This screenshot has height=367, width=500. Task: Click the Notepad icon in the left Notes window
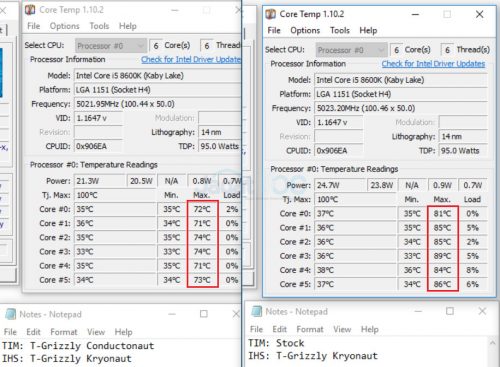point(11,314)
